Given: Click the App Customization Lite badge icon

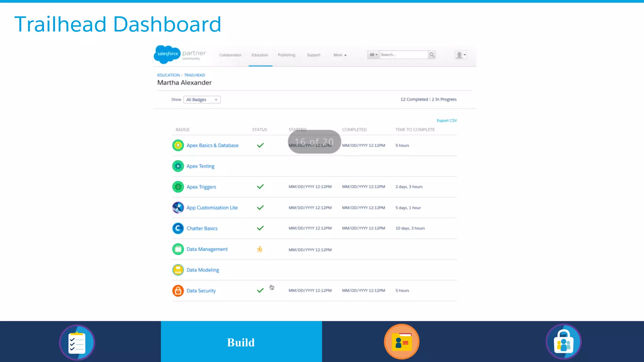Looking at the screenshot, I should (178, 207).
